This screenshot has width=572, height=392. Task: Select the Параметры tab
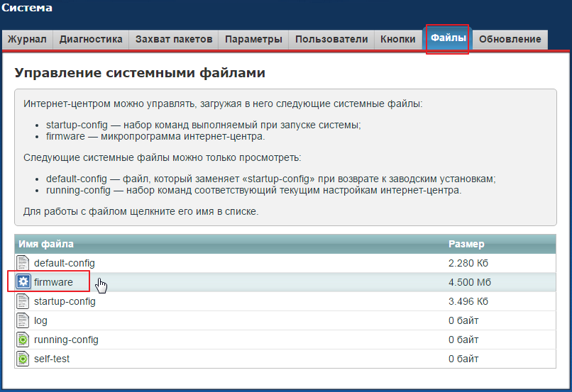click(253, 40)
